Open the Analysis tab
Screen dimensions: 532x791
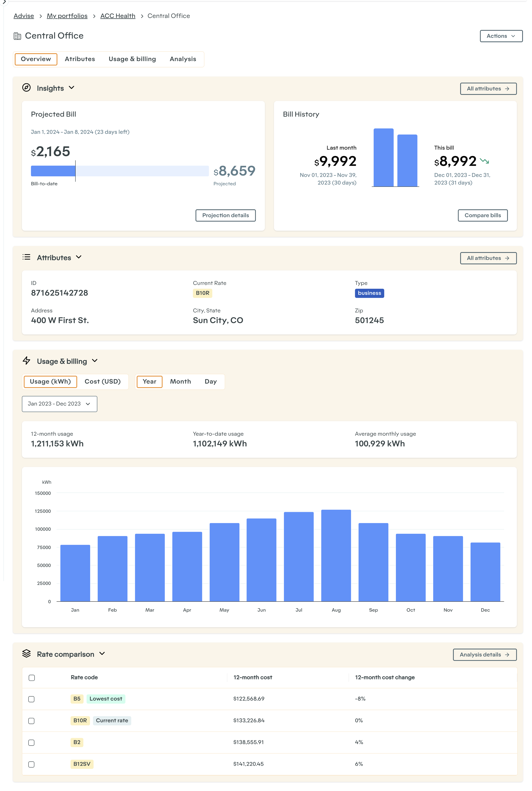(x=183, y=59)
